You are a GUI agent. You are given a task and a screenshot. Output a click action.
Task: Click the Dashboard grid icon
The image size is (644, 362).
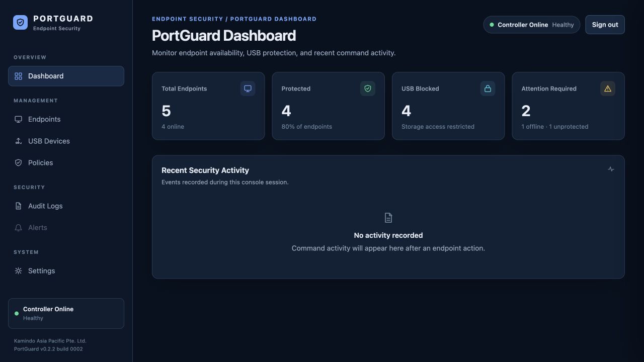[x=18, y=76]
